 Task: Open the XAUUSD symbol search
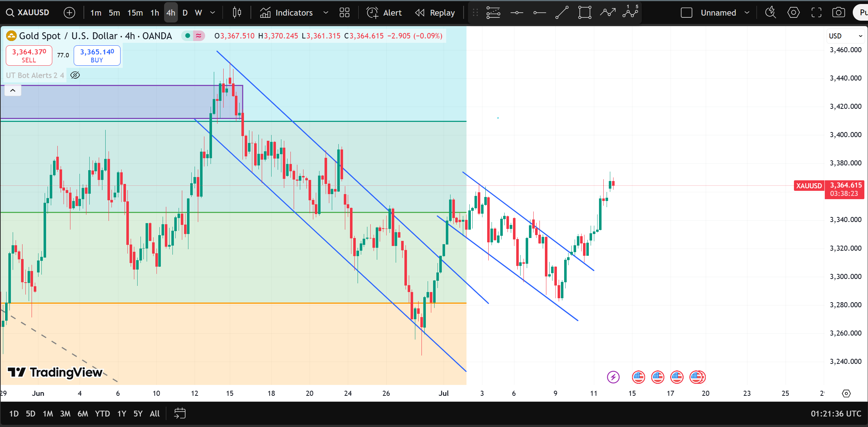[x=28, y=13]
